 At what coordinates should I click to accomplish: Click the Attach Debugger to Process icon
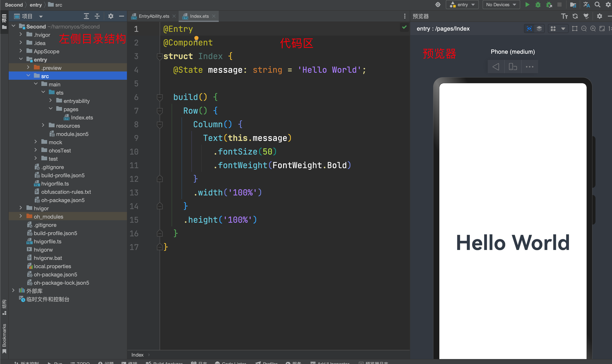549,5
